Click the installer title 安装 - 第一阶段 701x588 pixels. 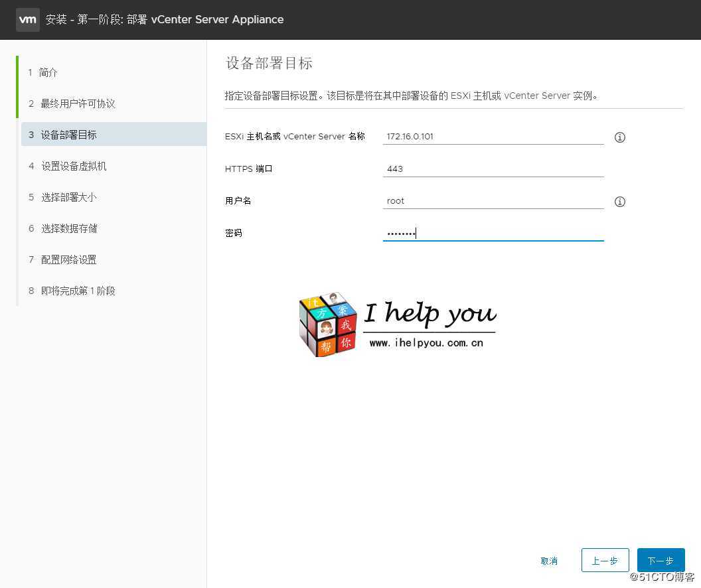pos(165,19)
